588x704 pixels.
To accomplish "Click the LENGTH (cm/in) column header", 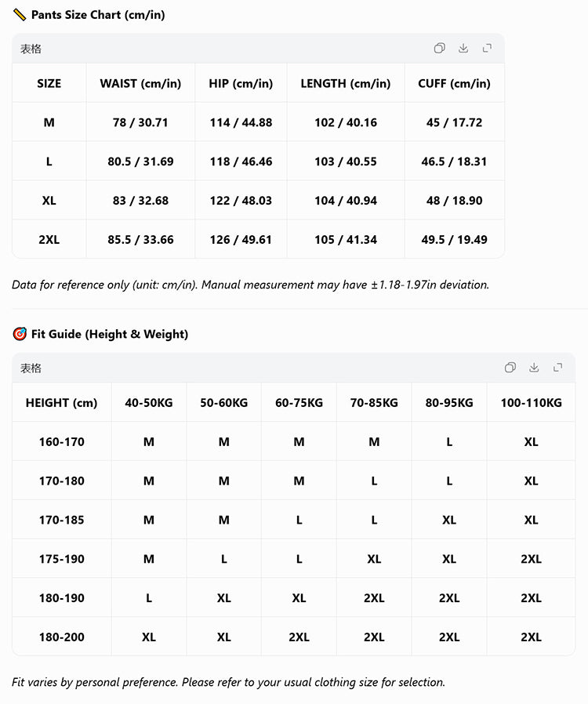I will click(x=346, y=84).
